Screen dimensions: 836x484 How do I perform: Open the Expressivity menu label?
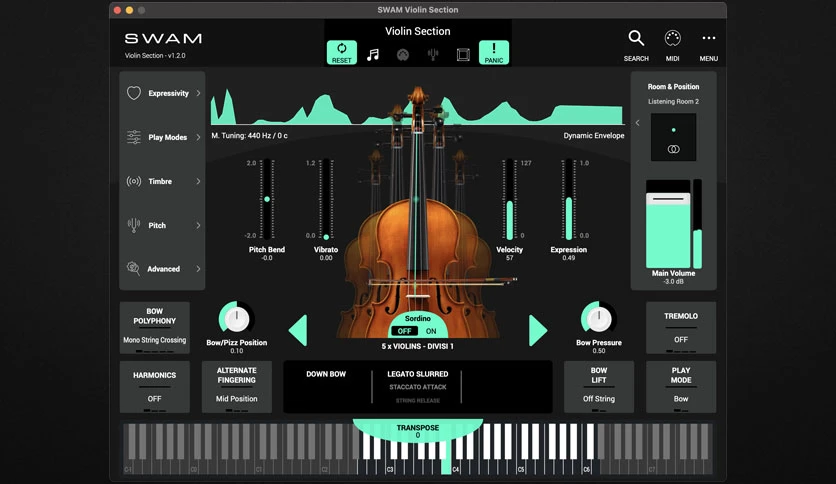click(168, 93)
